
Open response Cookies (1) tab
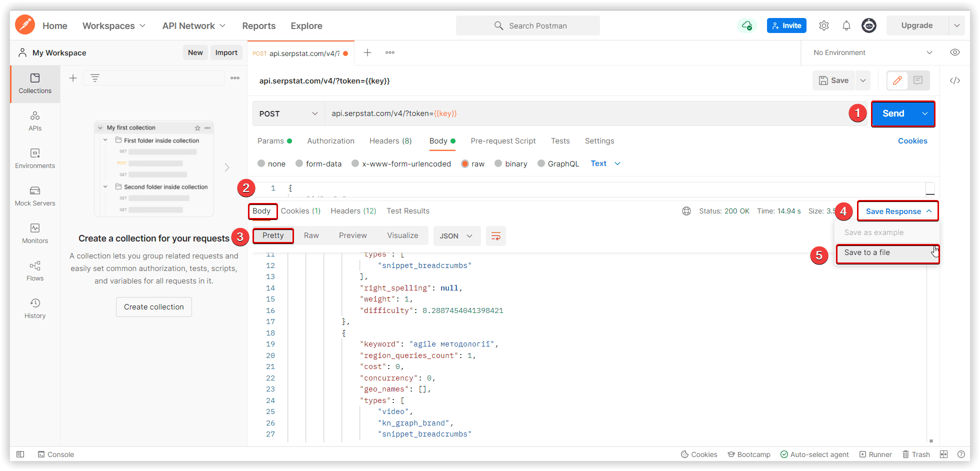[300, 211]
